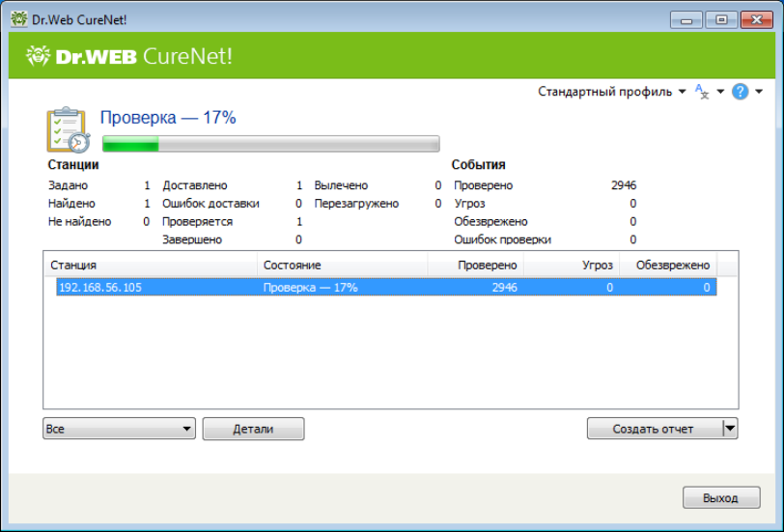
Task: Click the Dr.WEB CureNet! logo in the green banner
Action: (x=129, y=56)
